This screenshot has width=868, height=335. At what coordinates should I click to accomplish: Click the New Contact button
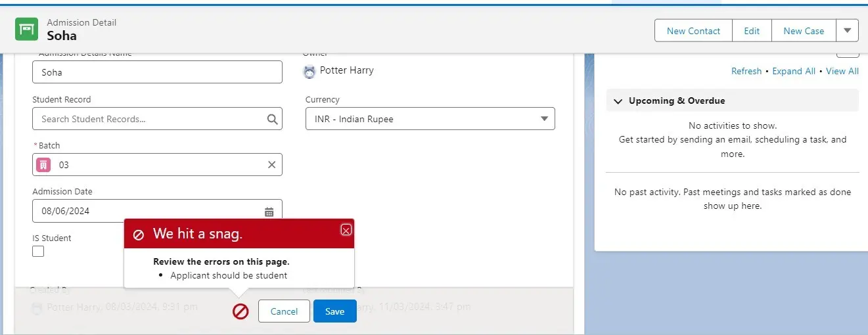(x=693, y=31)
